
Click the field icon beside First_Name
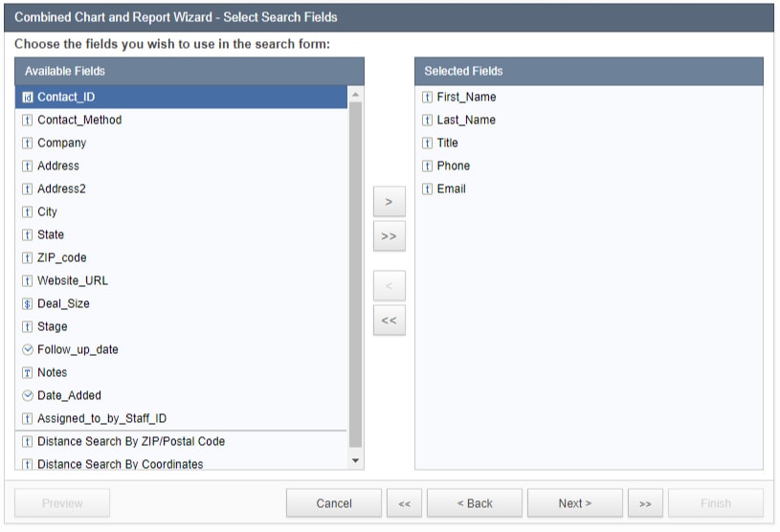point(427,98)
